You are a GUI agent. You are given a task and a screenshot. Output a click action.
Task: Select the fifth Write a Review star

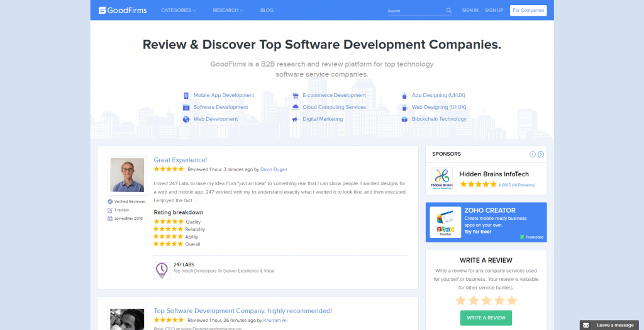pos(511,300)
